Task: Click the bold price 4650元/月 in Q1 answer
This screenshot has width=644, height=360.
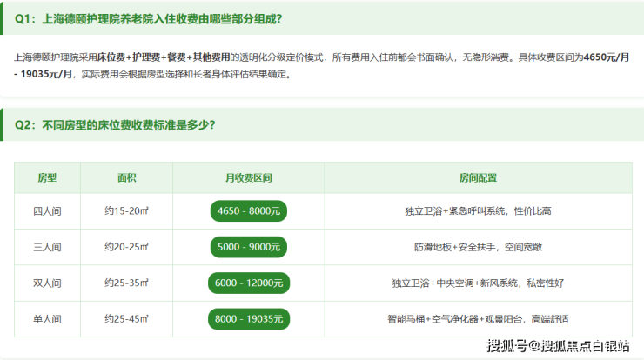Action: point(607,57)
